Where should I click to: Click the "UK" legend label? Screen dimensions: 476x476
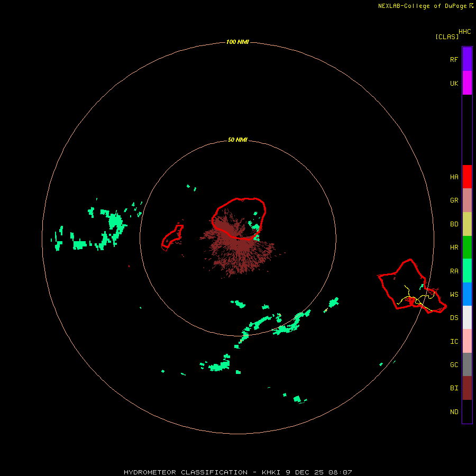click(x=454, y=83)
